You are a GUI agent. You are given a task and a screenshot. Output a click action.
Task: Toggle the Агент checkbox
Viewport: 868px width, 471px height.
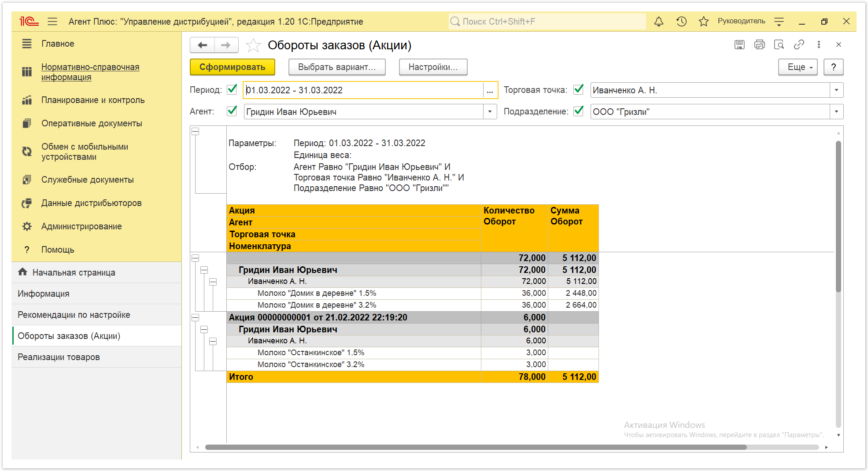pyautogui.click(x=232, y=111)
